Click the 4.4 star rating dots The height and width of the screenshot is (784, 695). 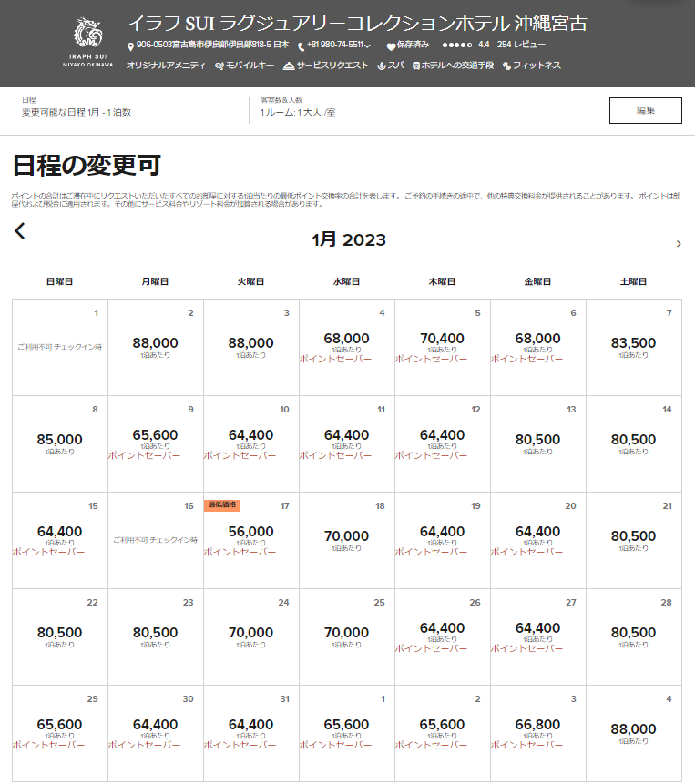[x=456, y=45]
